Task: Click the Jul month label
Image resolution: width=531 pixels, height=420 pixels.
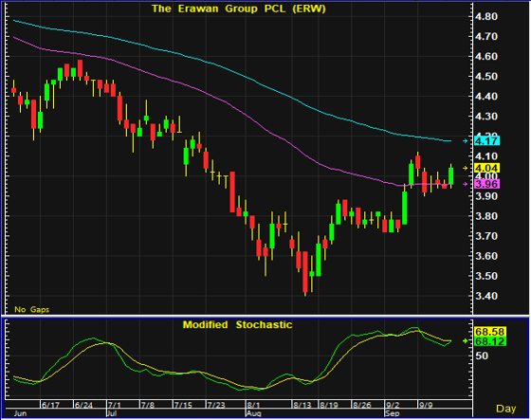Action: click(x=112, y=413)
